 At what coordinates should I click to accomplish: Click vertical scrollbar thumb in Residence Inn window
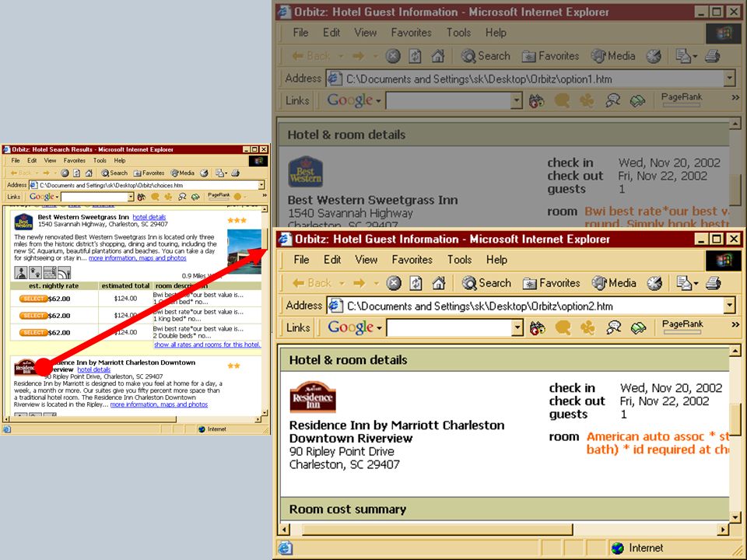pyautogui.click(x=735, y=419)
